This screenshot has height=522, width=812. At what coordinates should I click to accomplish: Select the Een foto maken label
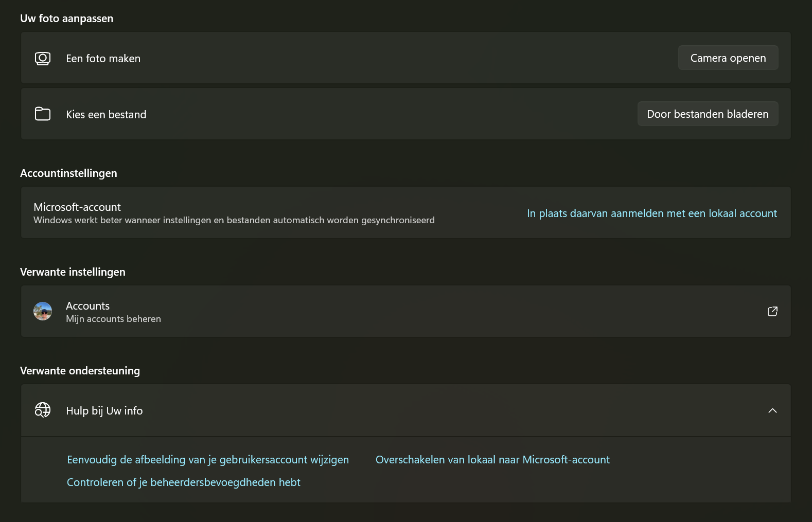coord(103,59)
